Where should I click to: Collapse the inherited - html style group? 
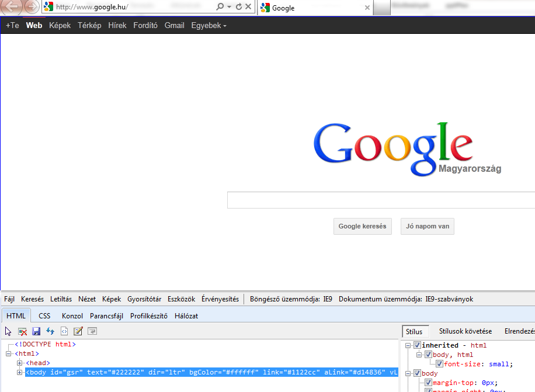[408, 345]
